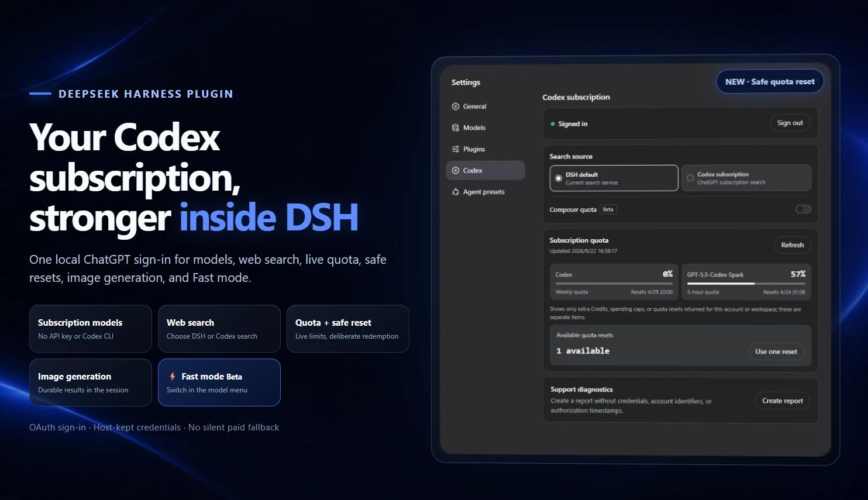Click the Image generation feature card
This screenshot has height=500, width=868.
click(91, 382)
